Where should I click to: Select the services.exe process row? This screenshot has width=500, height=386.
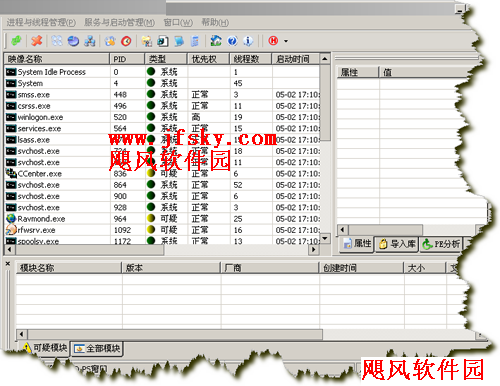point(162,128)
